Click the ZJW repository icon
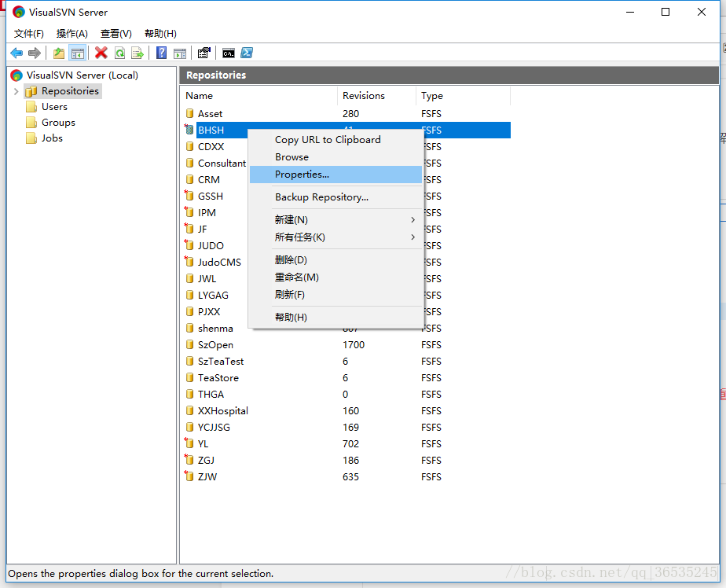The height and width of the screenshot is (588, 726). coord(189,476)
